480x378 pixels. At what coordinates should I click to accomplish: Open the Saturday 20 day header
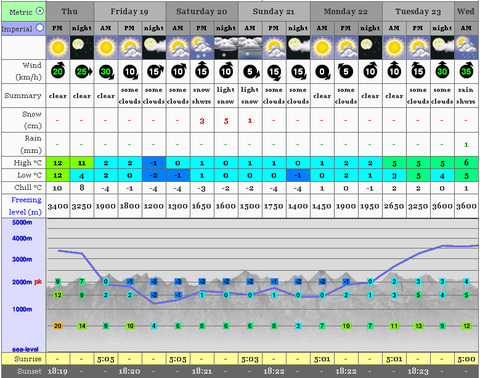(x=202, y=11)
